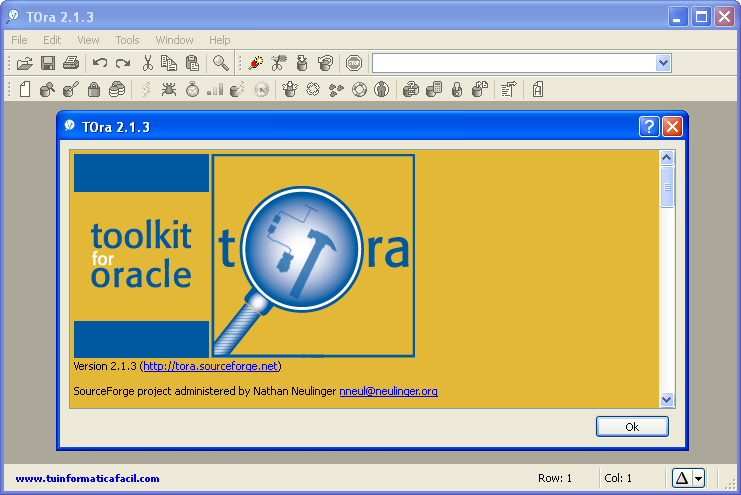Open the Schema Browser database-magnifier icon
This screenshot has height=495, width=741.
click(x=47, y=89)
